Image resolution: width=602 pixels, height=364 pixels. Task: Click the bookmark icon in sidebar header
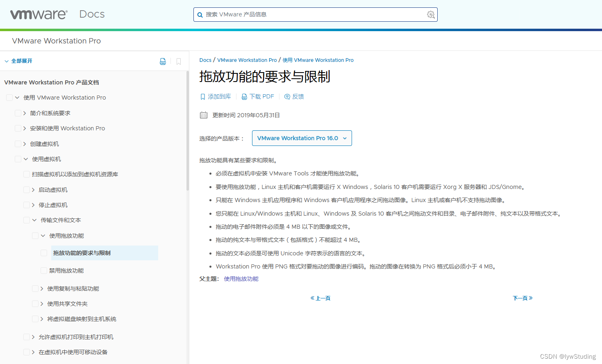179,61
